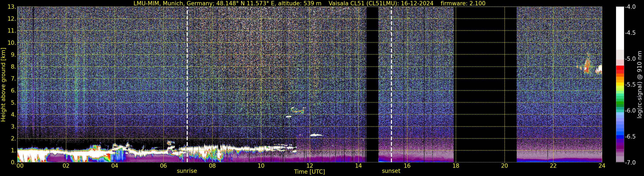Click the colorbar tick label '-6.5'
This screenshot has height=176, width=644.
click(x=630, y=137)
